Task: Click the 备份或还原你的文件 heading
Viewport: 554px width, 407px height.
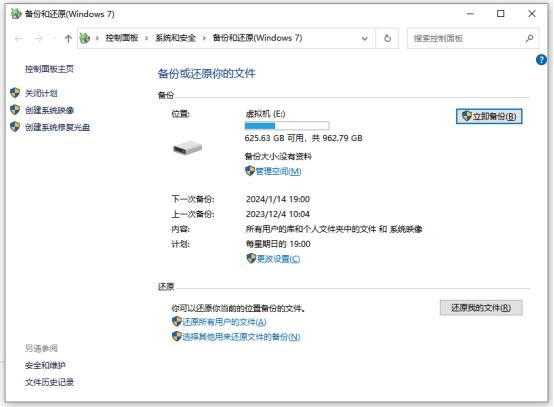Action: tap(206, 74)
